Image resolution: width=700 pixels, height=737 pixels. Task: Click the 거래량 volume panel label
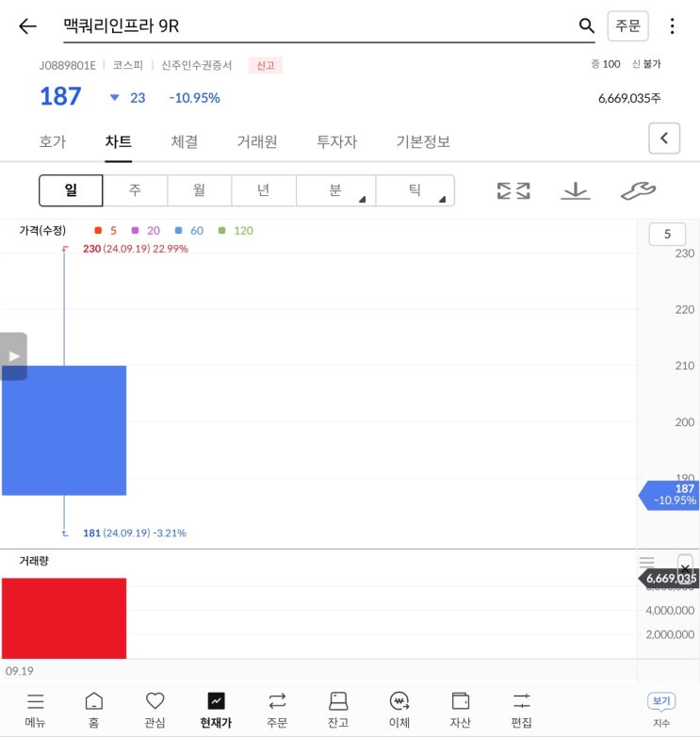[x=34, y=560]
